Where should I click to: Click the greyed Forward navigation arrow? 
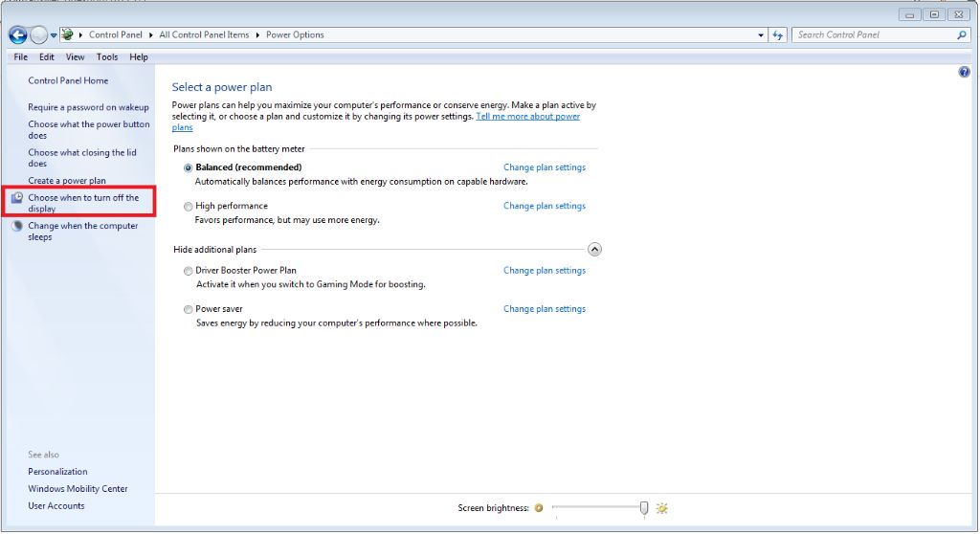click(38, 35)
